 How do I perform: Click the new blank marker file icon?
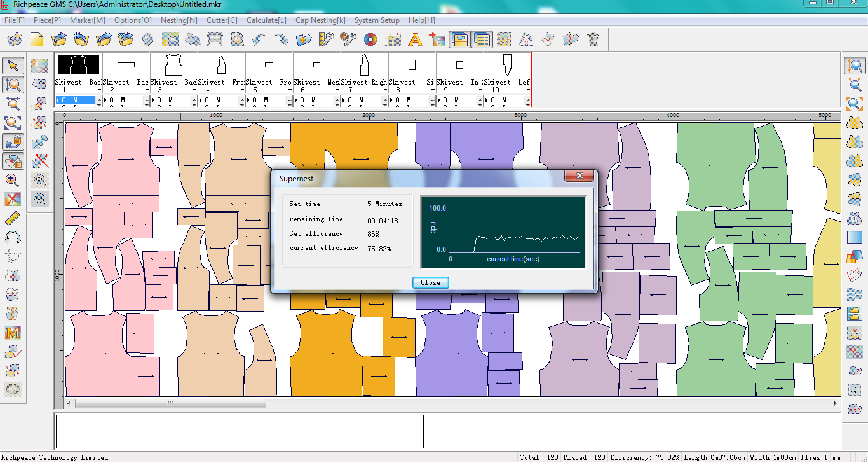point(37,40)
